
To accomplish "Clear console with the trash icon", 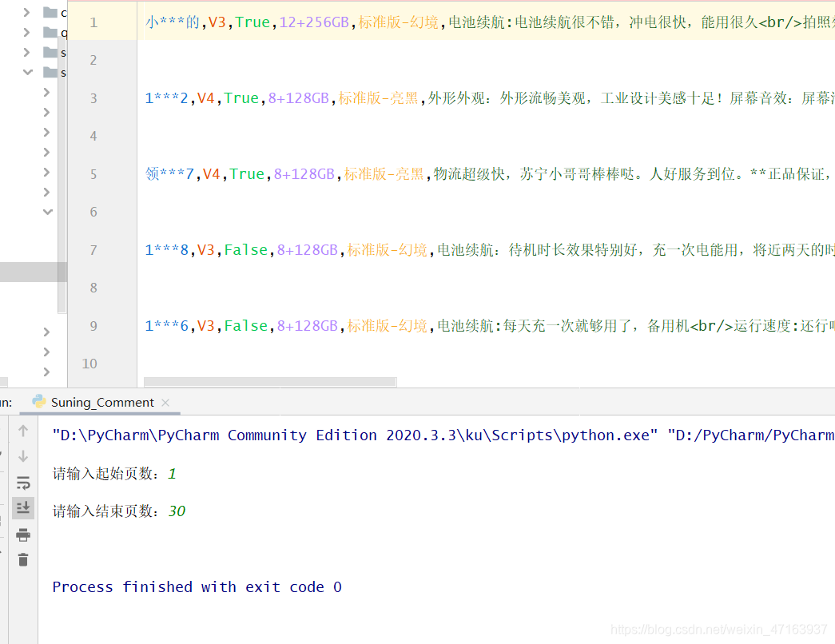I will (23, 560).
